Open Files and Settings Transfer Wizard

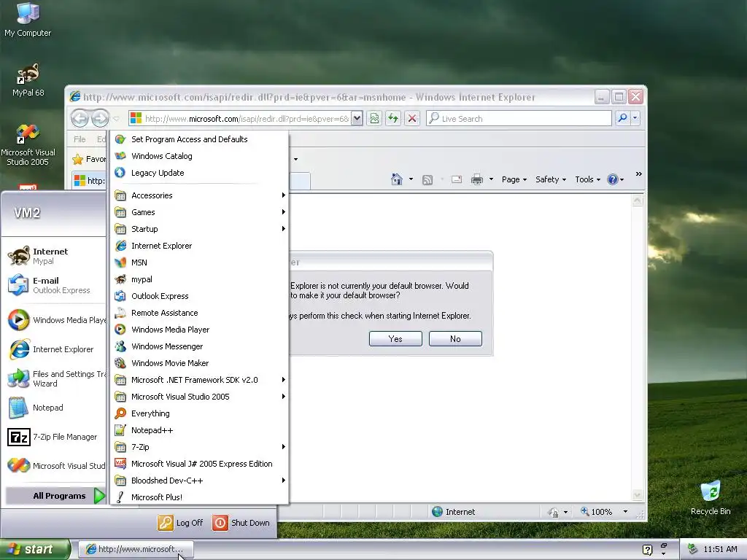tap(55, 378)
